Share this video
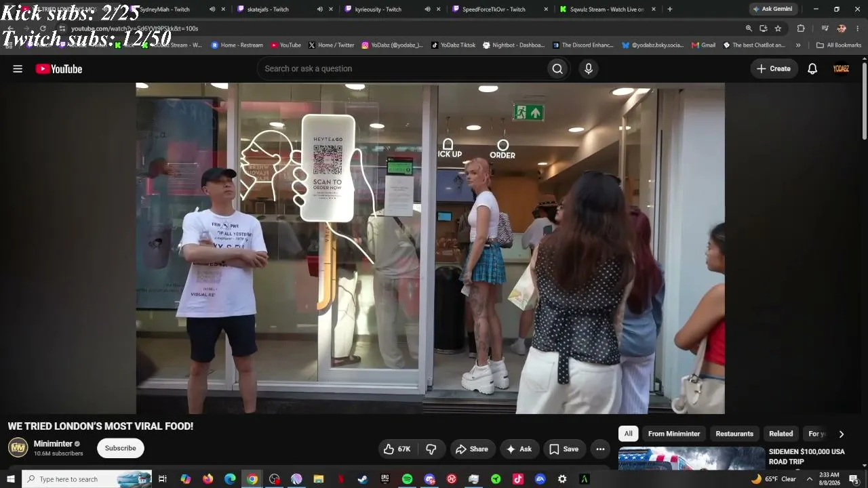 click(472, 449)
